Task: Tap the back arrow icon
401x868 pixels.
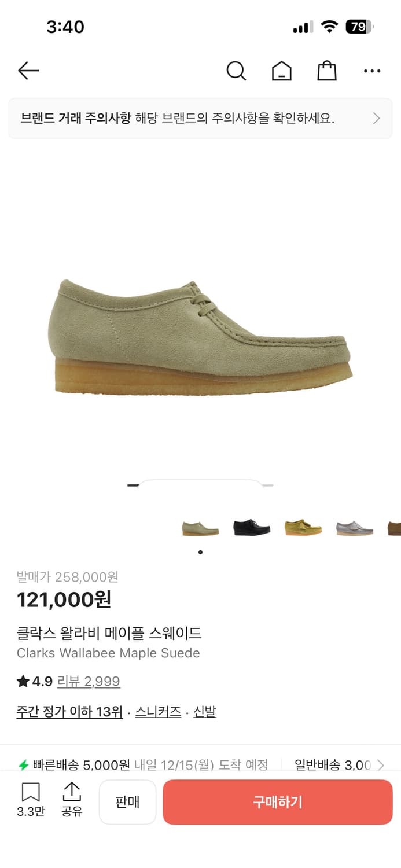Action: click(x=28, y=71)
